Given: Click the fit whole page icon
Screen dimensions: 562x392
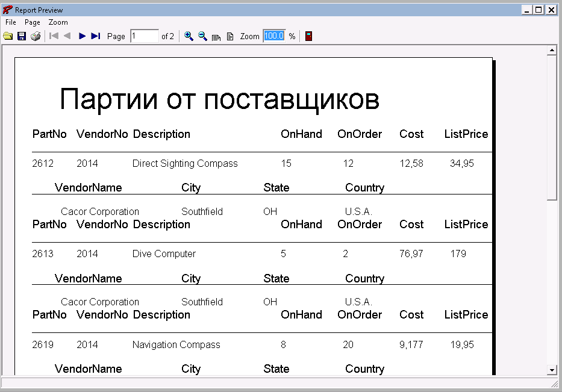Looking at the screenshot, I should tap(229, 37).
